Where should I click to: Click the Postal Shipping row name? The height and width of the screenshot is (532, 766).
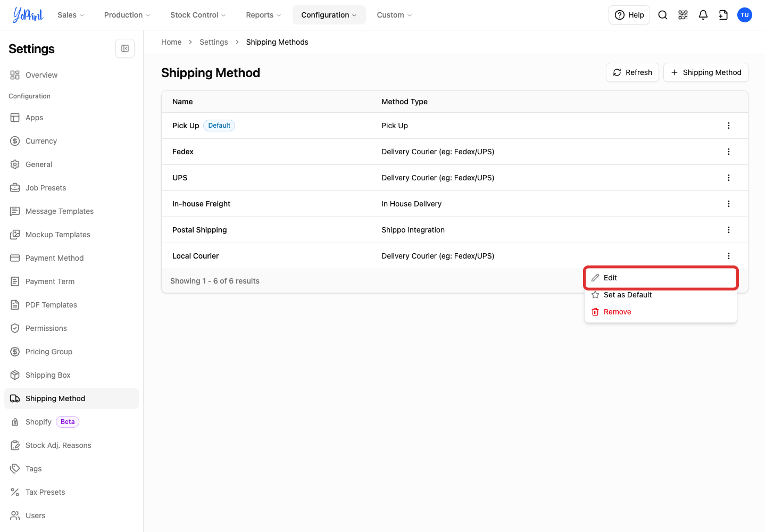(x=199, y=230)
